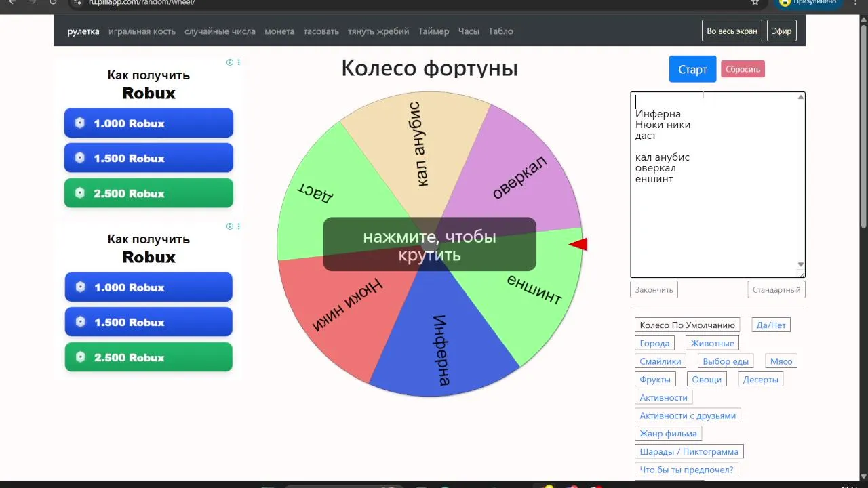Open the Часы page

(469, 31)
